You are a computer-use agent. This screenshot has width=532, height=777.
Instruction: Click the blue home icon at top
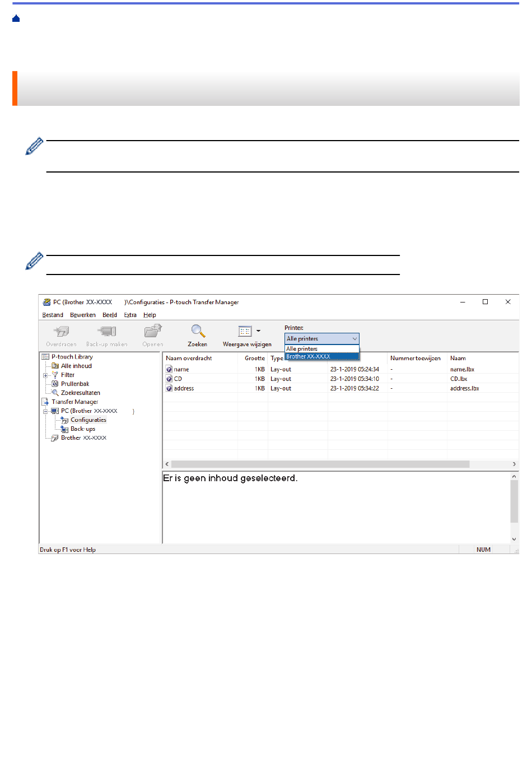pos(16,18)
